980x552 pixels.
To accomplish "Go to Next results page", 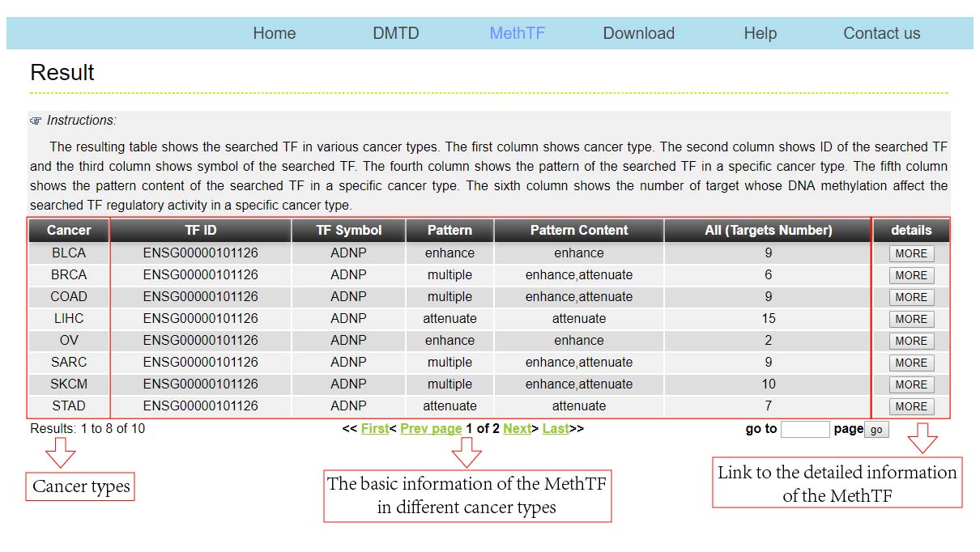I will coord(517,429).
